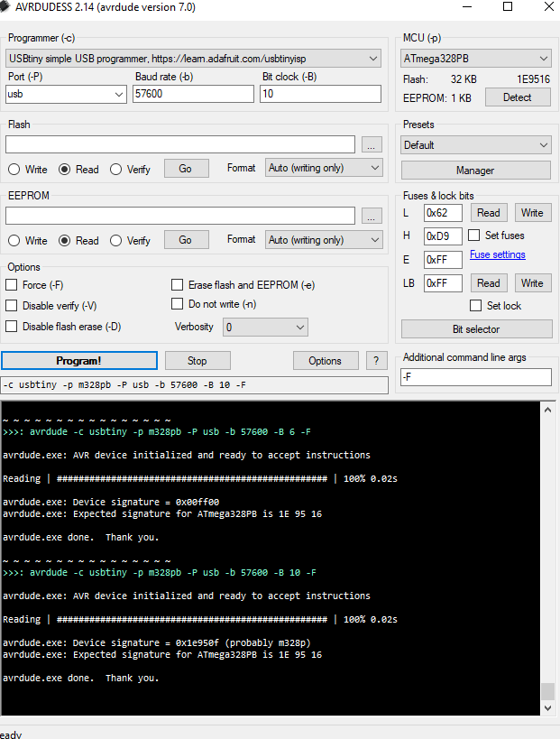Click the Stop button
Screen dimensions: 560x739
click(x=197, y=361)
